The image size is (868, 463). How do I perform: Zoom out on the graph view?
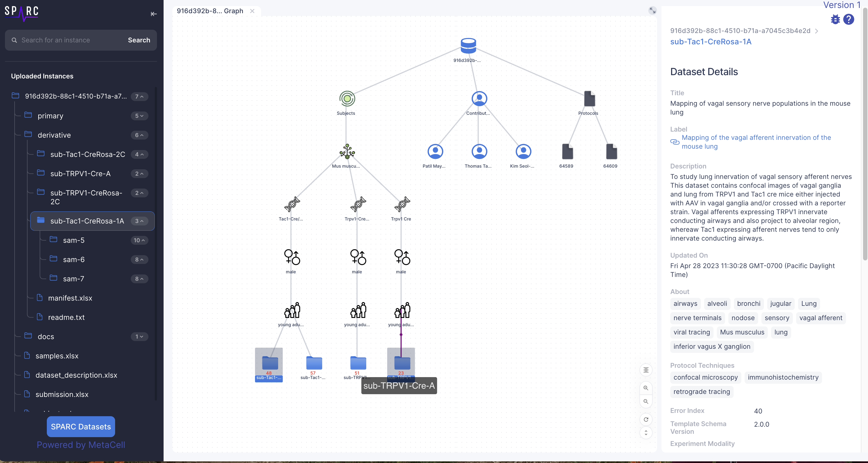[646, 401]
